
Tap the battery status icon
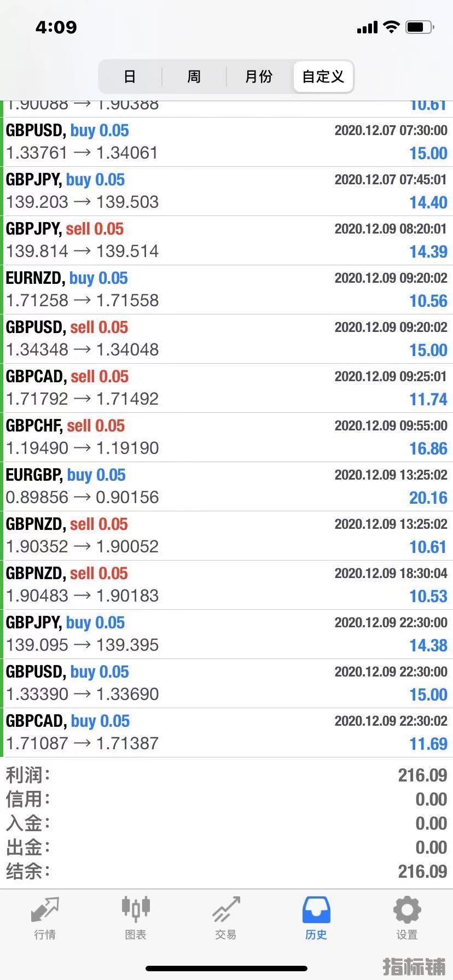[x=420, y=27]
